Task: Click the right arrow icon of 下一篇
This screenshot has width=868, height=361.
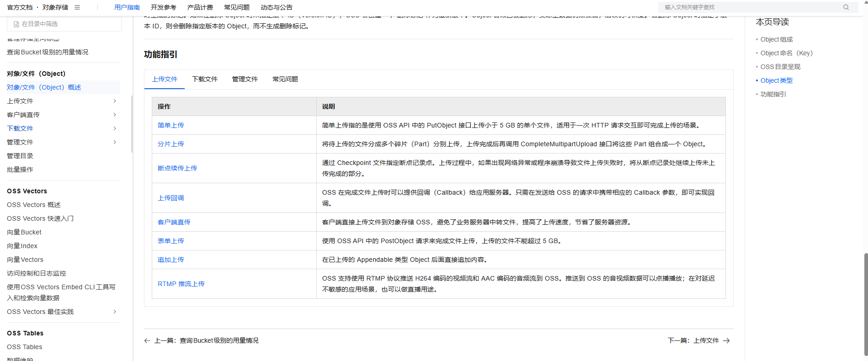Action: [x=727, y=340]
